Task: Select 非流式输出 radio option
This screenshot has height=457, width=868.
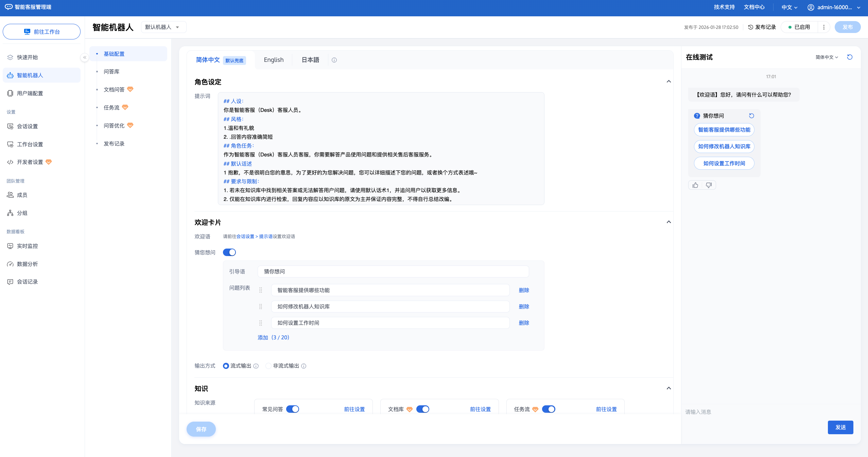Action: (268, 366)
